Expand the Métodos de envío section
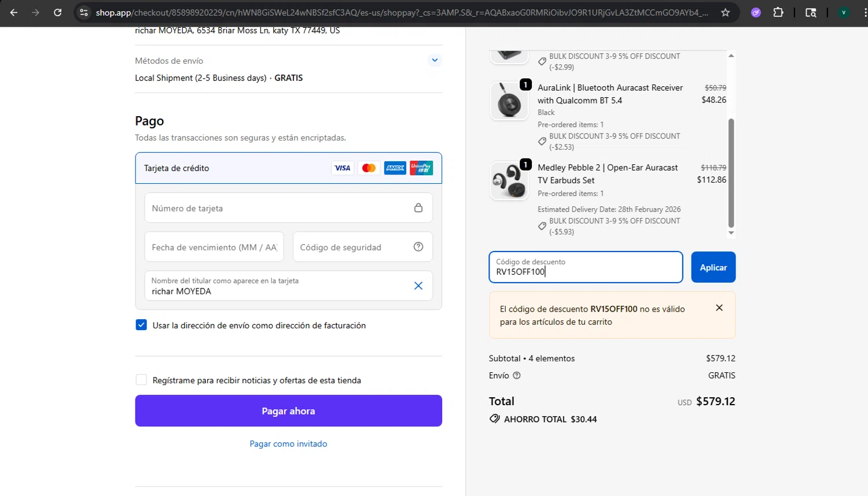868x496 pixels. tap(435, 60)
